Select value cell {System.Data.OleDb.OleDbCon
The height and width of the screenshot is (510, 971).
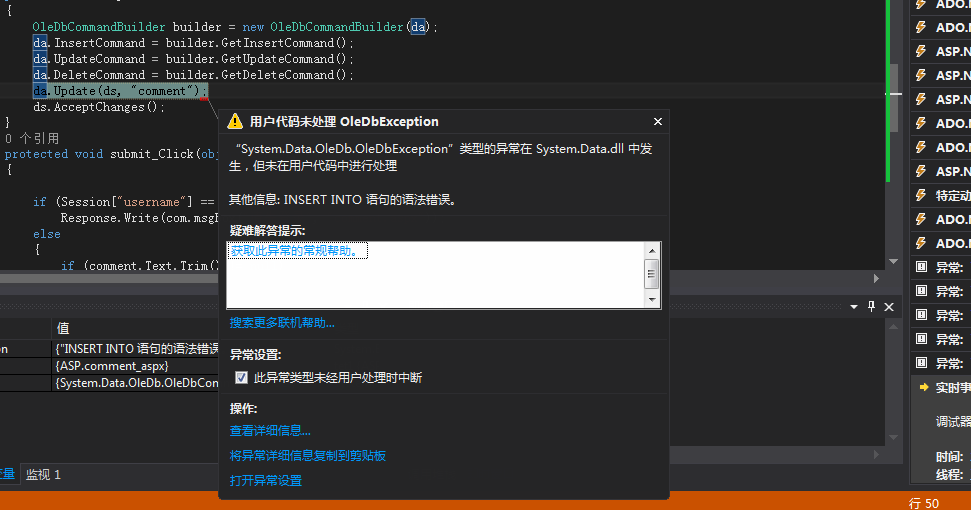(135, 383)
